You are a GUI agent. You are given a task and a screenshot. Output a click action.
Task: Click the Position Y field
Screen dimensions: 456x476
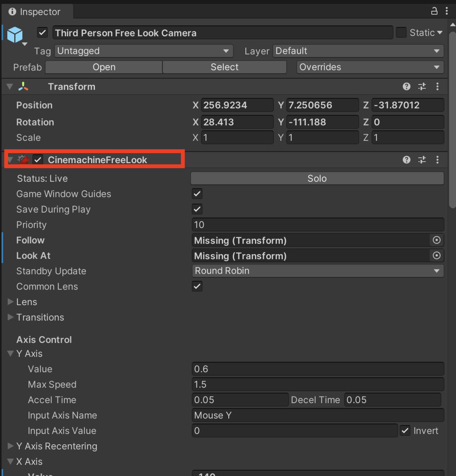[322, 105]
